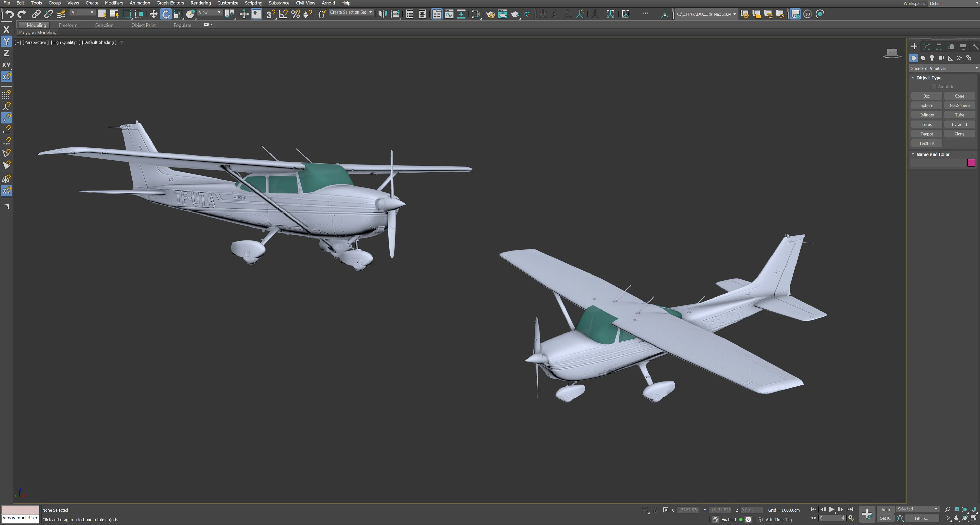Open the Arnold menu
The image size is (980, 525).
pos(328,3)
